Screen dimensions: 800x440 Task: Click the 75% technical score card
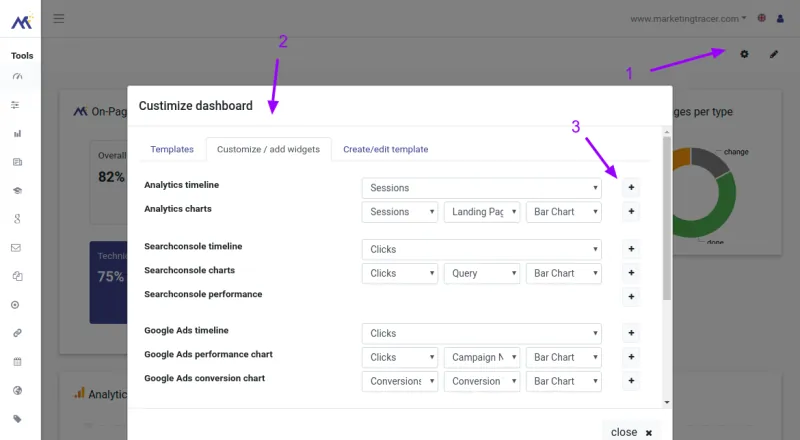pos(109,282)
